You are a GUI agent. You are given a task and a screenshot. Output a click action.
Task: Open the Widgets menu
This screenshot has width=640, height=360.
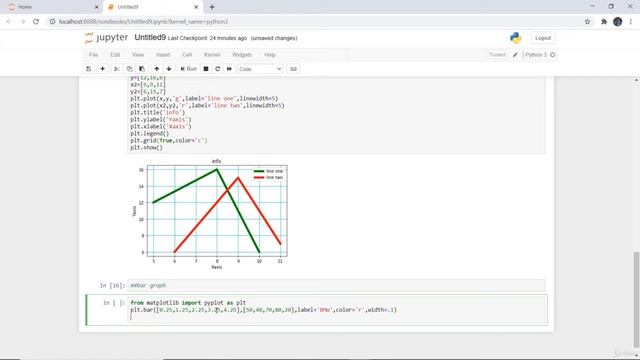point(242,55)
